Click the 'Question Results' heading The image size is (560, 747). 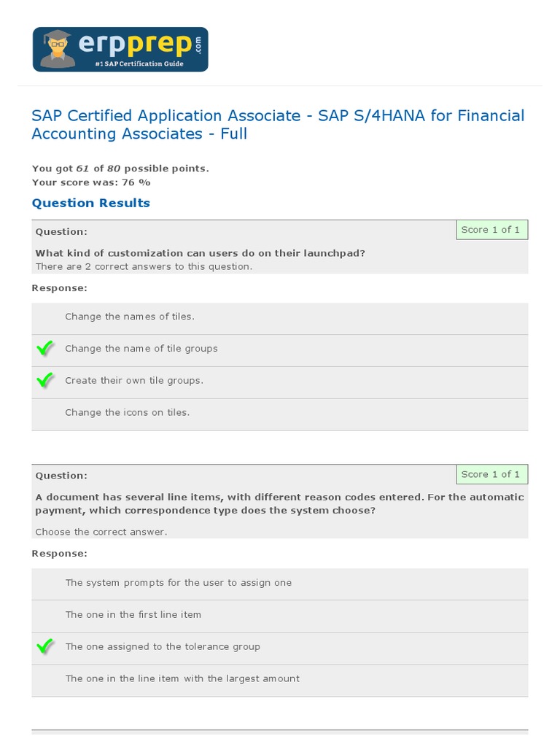[91, 203]
